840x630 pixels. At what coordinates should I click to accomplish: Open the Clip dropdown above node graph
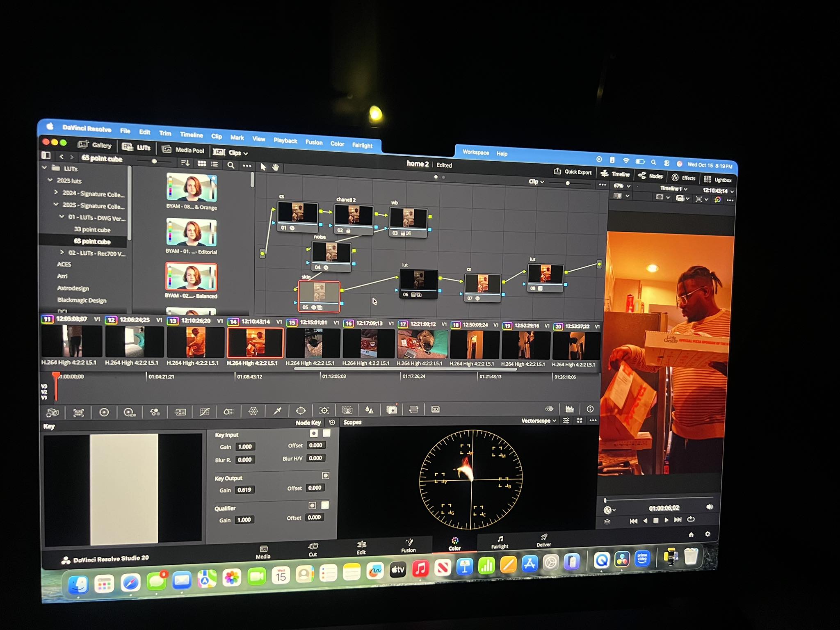point(536,181)
